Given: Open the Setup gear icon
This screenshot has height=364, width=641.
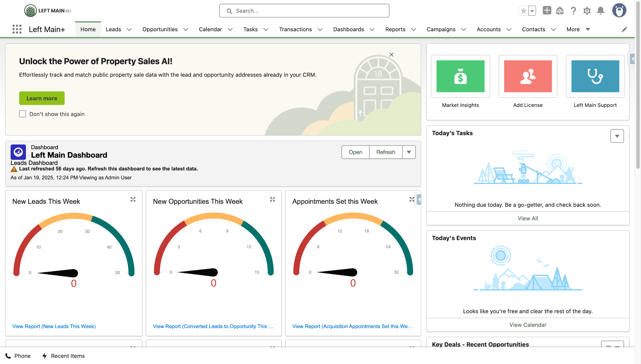Looking at the screenshot, I should click(x=587, y=11).
